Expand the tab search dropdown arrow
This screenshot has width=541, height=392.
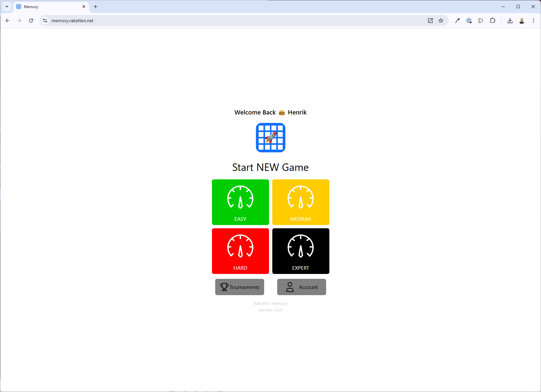point(7,7)
